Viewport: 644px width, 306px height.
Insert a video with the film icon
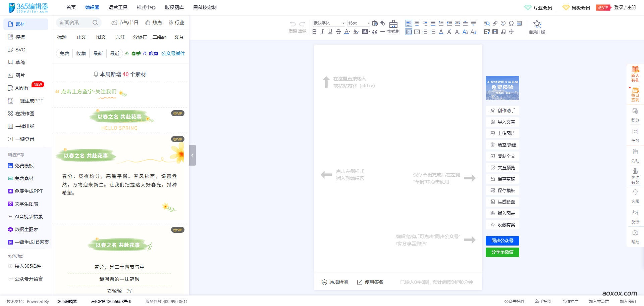(x=495, y=32)
